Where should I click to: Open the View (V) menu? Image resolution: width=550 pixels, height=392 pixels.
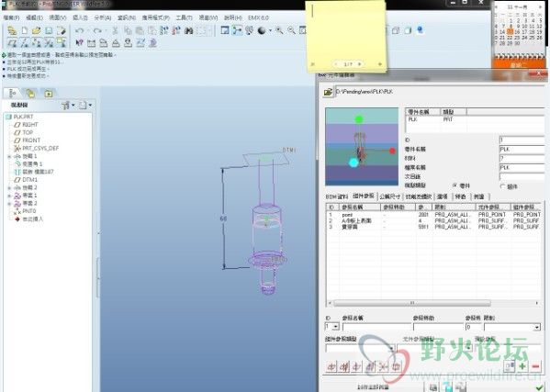58,17
